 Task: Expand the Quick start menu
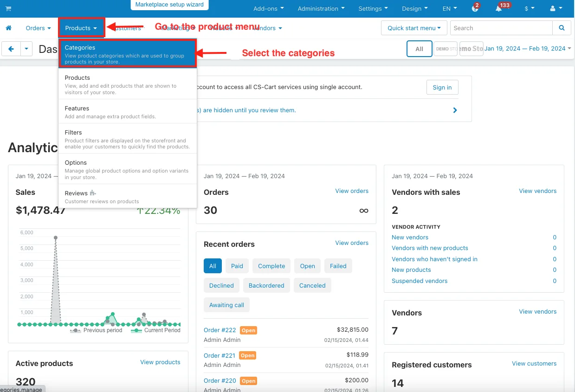click(x=414, y=28)
